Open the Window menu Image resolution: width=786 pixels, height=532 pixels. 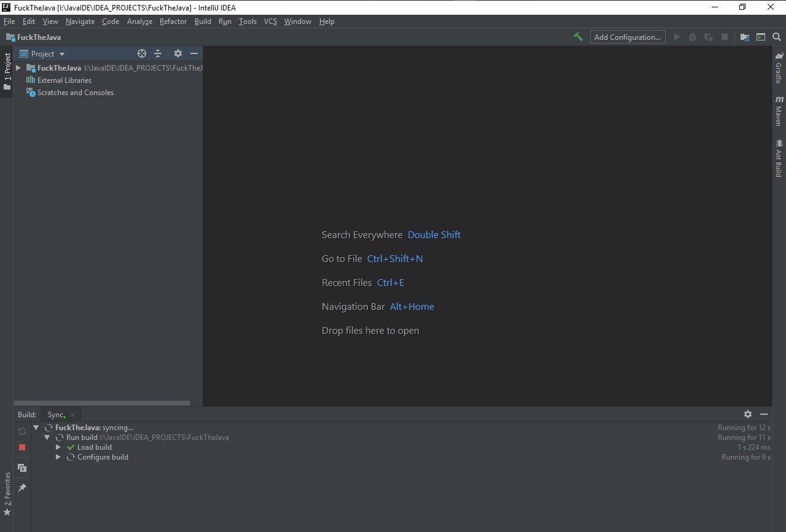[298, 21]
